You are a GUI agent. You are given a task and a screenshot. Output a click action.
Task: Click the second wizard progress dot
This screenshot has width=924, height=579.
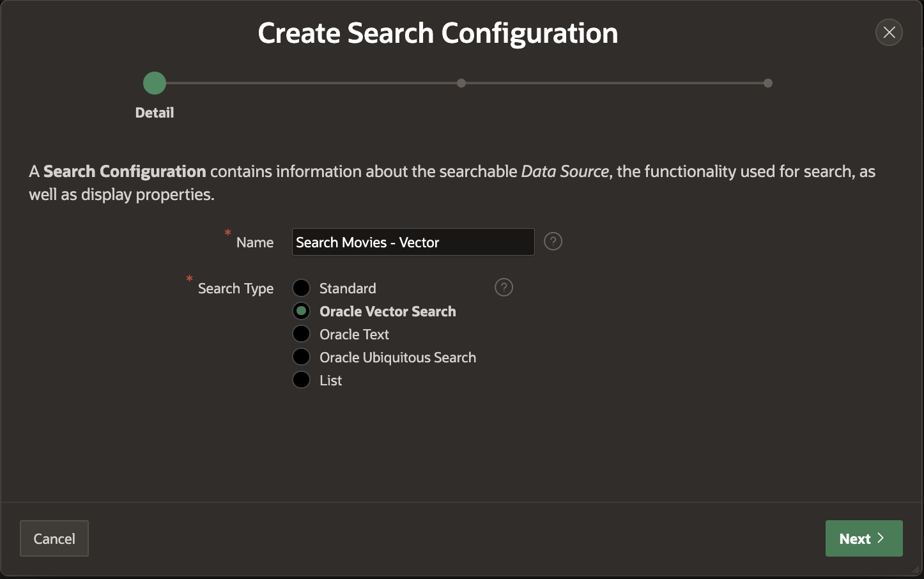pyautogui.click(x=461, y=83)
